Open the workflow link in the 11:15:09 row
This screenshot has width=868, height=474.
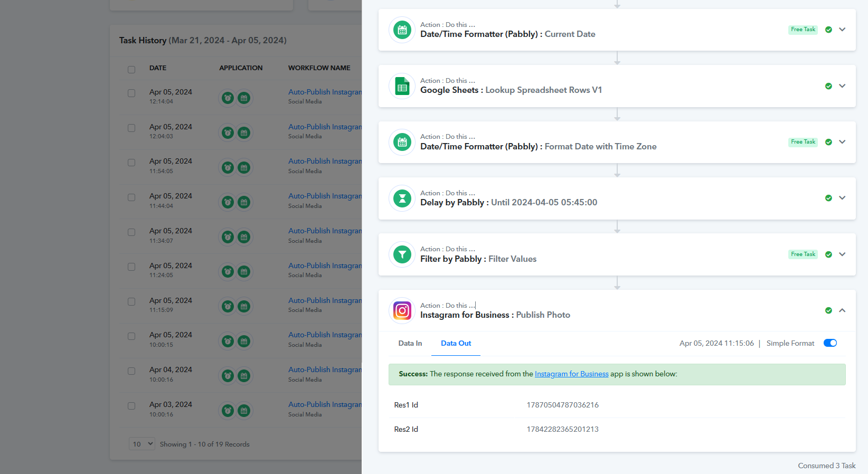pyautogui.click(x=325, y=300)
